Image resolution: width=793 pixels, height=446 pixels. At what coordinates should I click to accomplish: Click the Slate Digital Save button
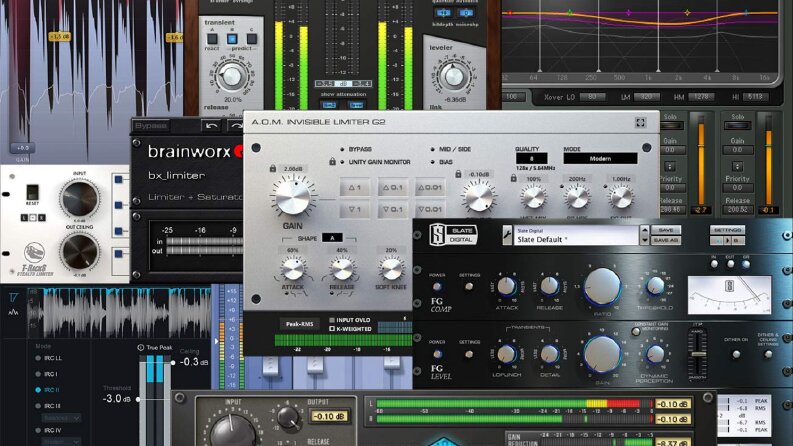[665, 230]
